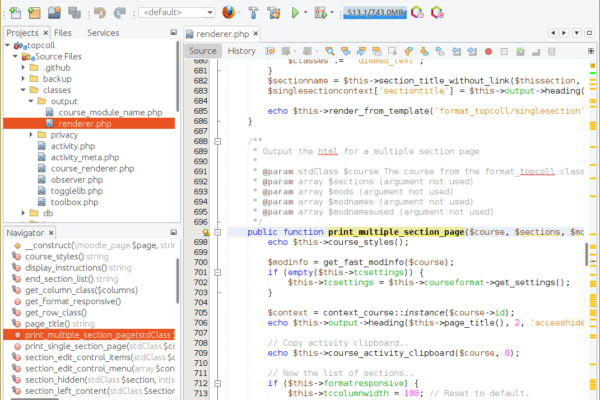Toggle Highlight Search in editor toolbar
The height and width of the screenshot is (400, 600).
tap(377, 51)
